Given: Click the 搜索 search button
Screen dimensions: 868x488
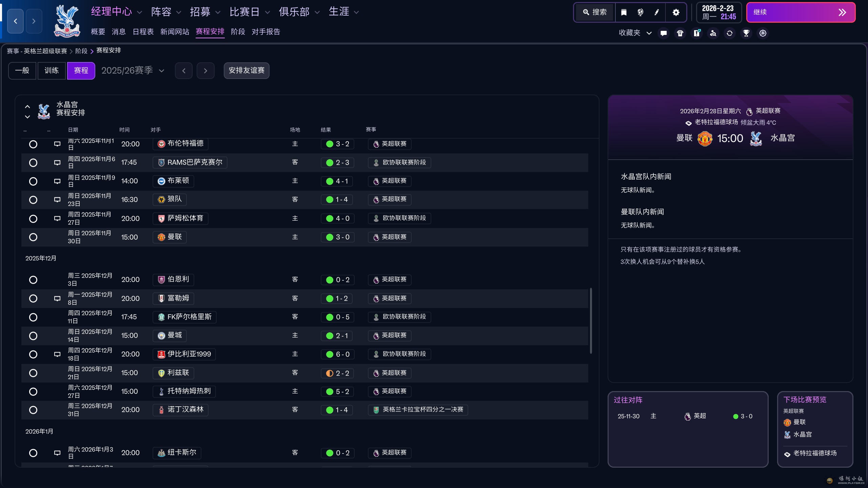Looking at the screenshot, I should click(x=595, y=13).
